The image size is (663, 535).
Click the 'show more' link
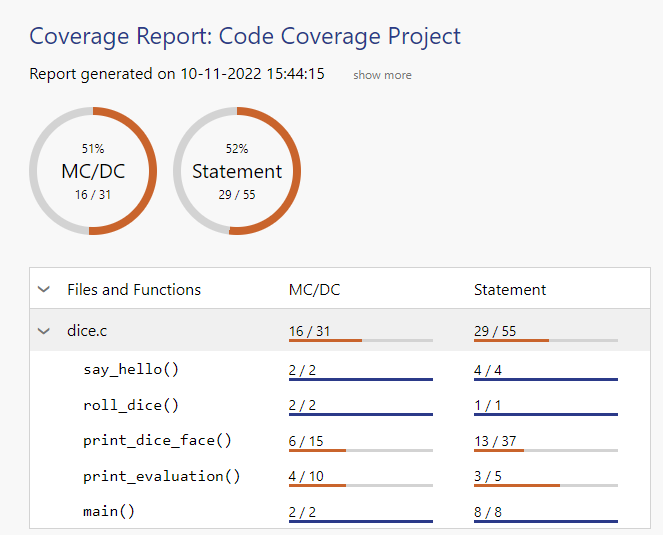click(x=382, y=75)
